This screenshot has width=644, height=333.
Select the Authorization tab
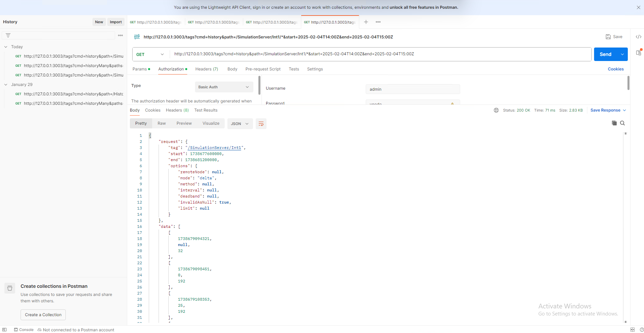tap(173, 69)
